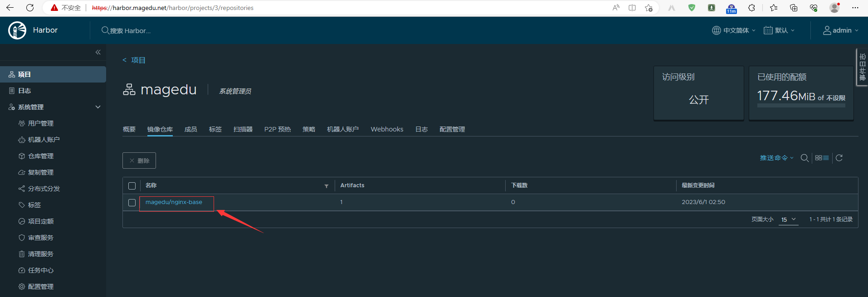Toggle card/list view icon
868x297 pixels.
tap(822, 158)
